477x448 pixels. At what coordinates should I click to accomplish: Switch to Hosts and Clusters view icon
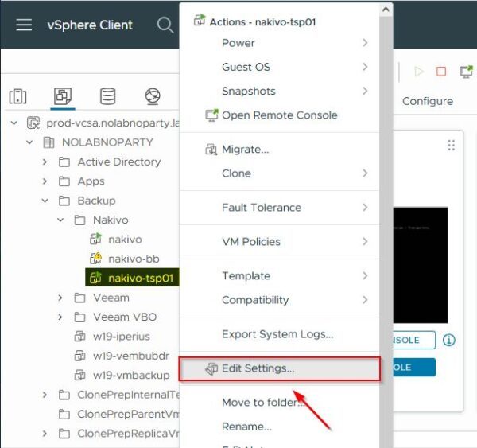17,96
